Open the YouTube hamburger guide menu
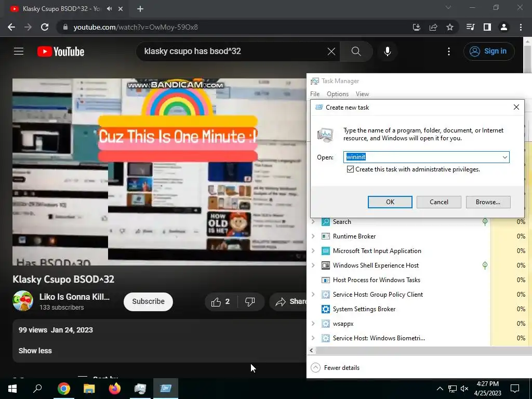Image resolution: width=532 pixels, height=399 pixels. click(19, 51)
